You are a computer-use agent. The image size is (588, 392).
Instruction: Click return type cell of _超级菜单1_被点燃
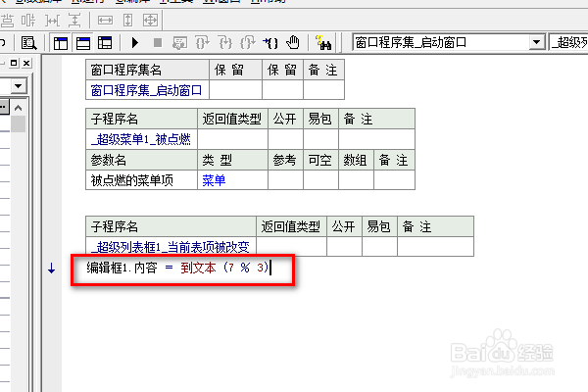(x=232, y=139)
